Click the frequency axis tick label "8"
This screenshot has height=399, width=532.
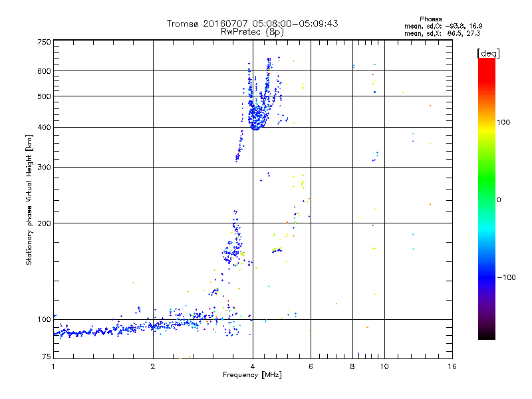click(352, 366)
